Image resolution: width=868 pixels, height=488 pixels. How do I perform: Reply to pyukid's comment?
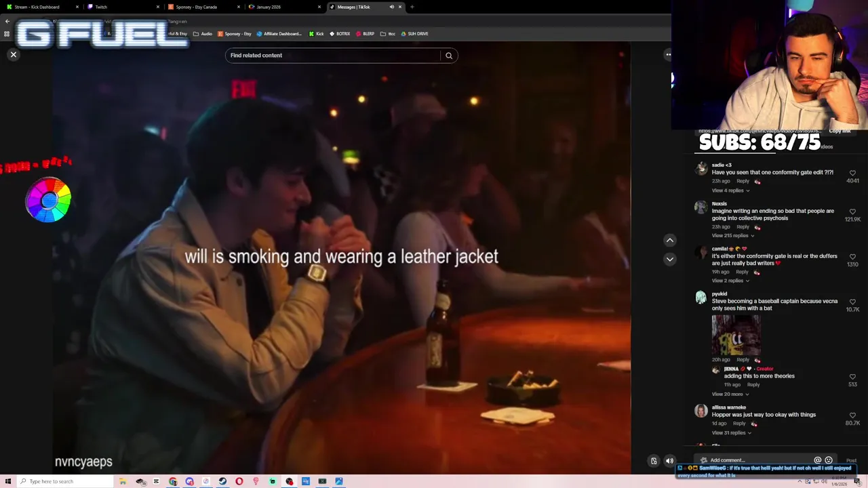(743, 359)
